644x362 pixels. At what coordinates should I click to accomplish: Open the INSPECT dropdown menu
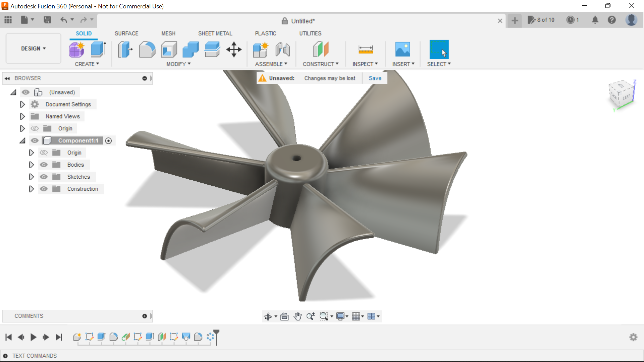365,64
